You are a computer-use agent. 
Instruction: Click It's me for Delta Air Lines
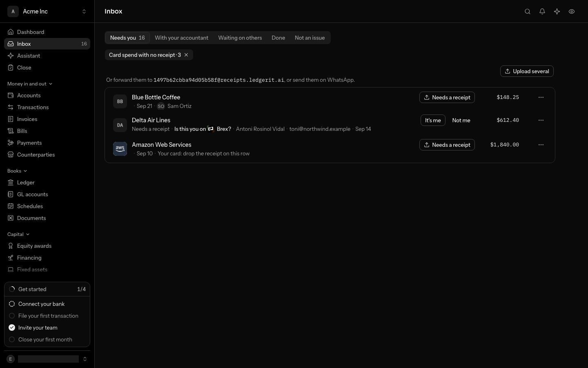point(433,120)
